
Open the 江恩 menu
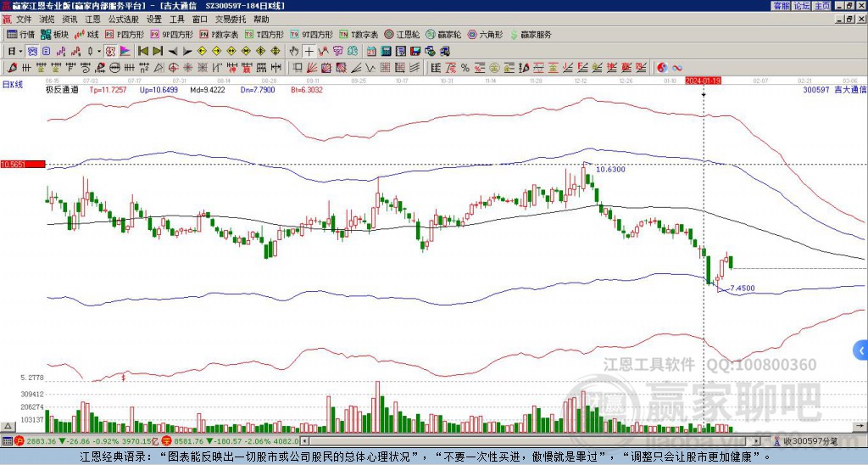pos(92,20)
